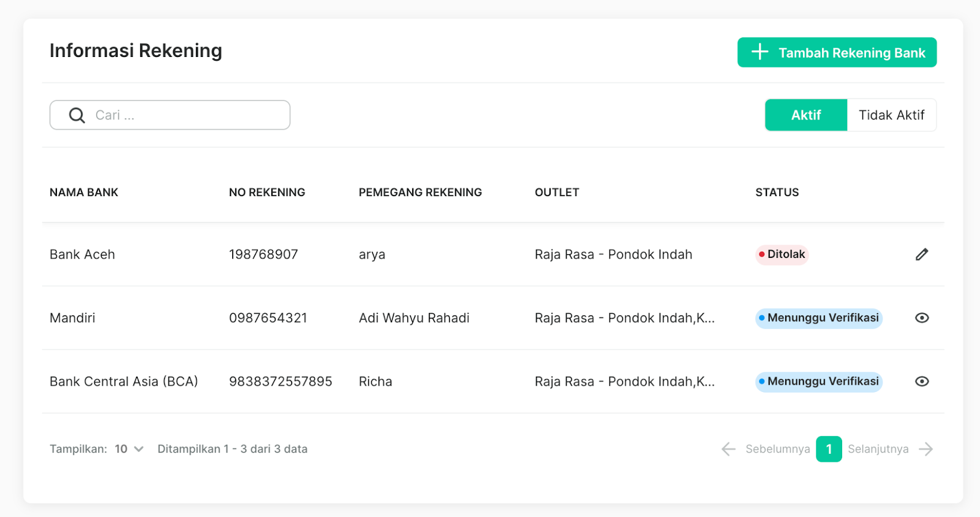Select the Mandiri name cell
This screenshot has height=517, width=980.
pos(72,318)
